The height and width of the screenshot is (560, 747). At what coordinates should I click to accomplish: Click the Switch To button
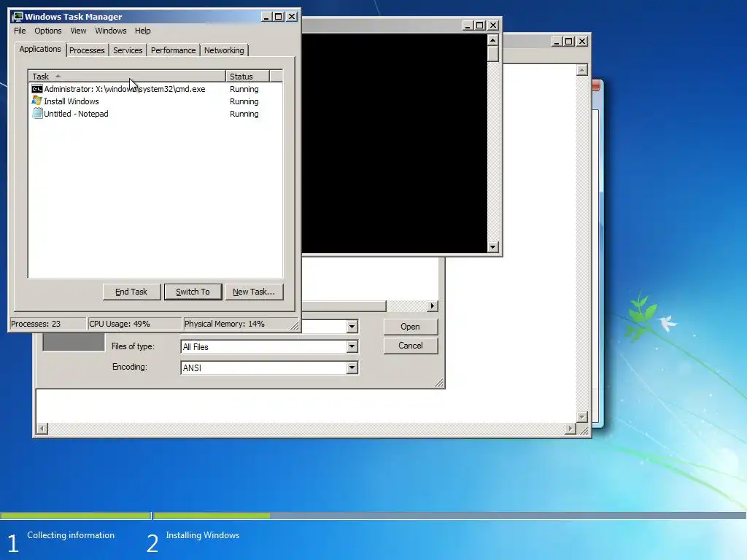(x=193, y=292)
